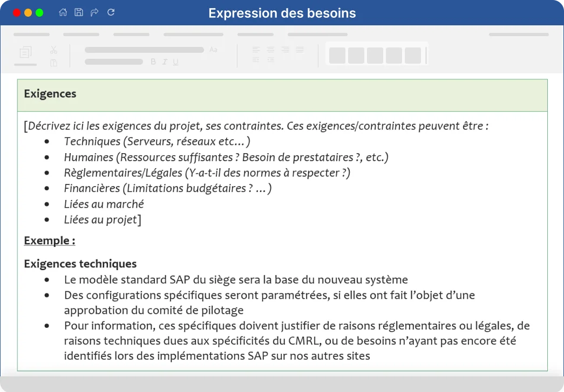This screenshot has width=564, height=392.
Task: Click the Paste clipboard icon
Action: coord(53,63)
